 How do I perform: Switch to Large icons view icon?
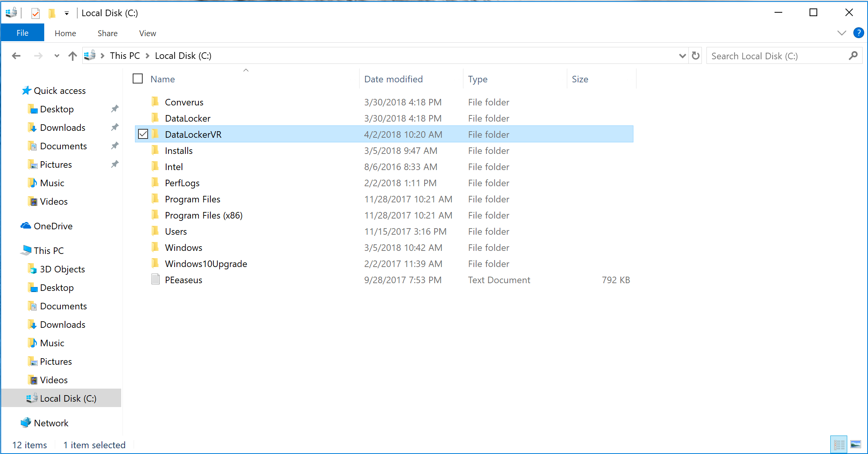click(x=856, y=445)
